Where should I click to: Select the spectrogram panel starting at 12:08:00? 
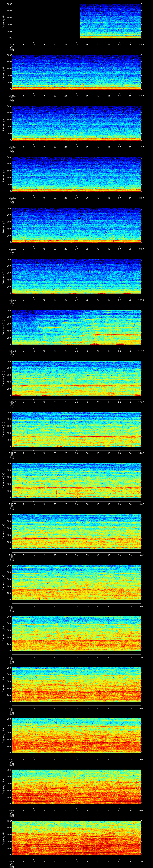point(77,225)
